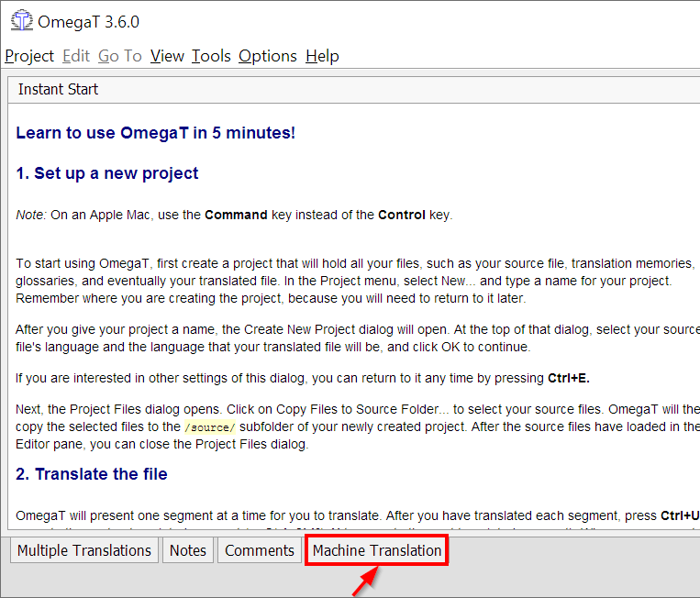The width and height of the screenshot is (700, 598).
Task: Switch to the Machine Translation tab
Action: [377, 550]
